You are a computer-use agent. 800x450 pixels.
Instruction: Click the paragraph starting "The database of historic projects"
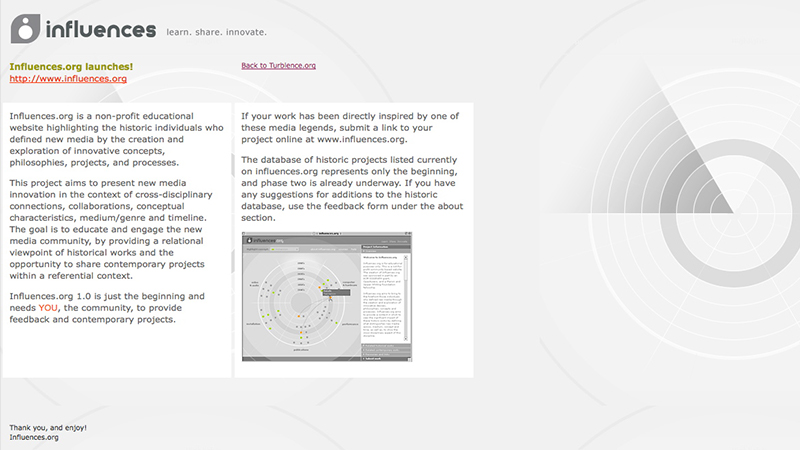click(x=352, y=189)
